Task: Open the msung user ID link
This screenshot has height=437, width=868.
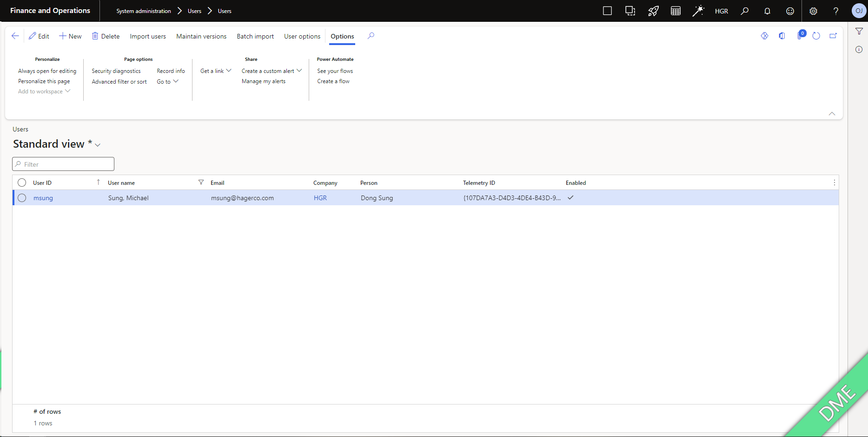Action: [x=43, y=198]
